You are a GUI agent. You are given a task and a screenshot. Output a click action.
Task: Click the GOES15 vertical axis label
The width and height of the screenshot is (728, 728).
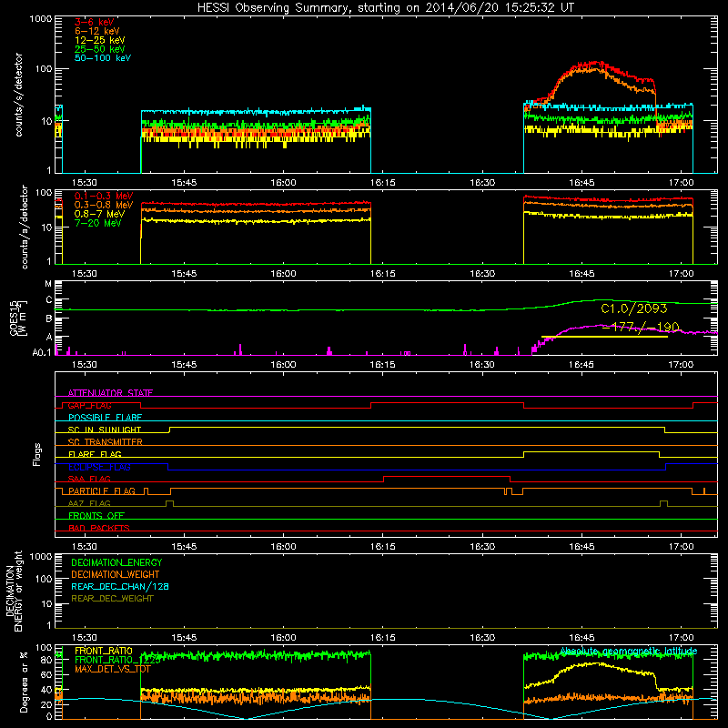click(x=18, y=318)
